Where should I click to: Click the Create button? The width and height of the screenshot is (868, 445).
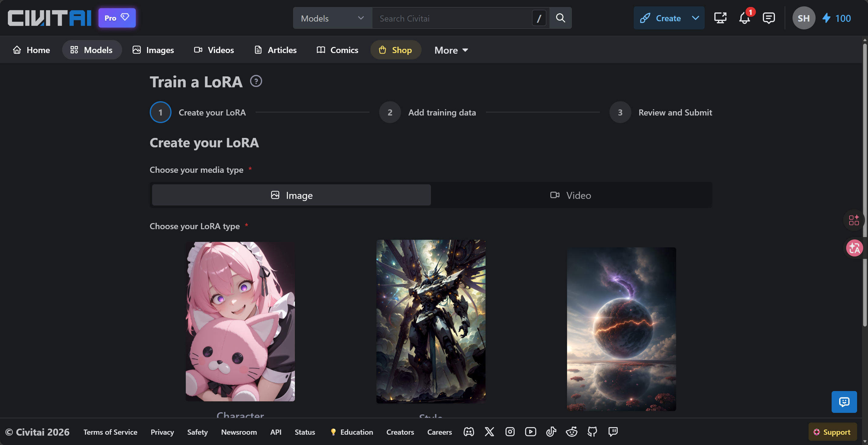660,18
